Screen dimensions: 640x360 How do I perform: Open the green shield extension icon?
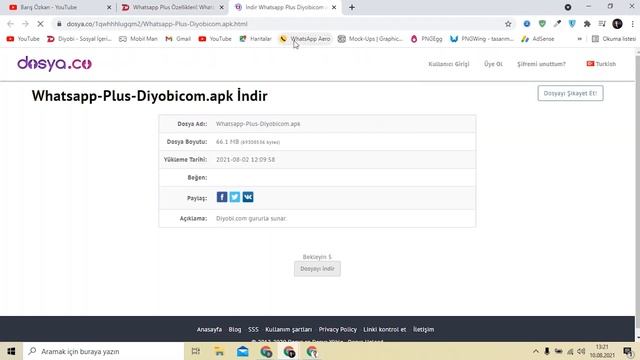542,24
